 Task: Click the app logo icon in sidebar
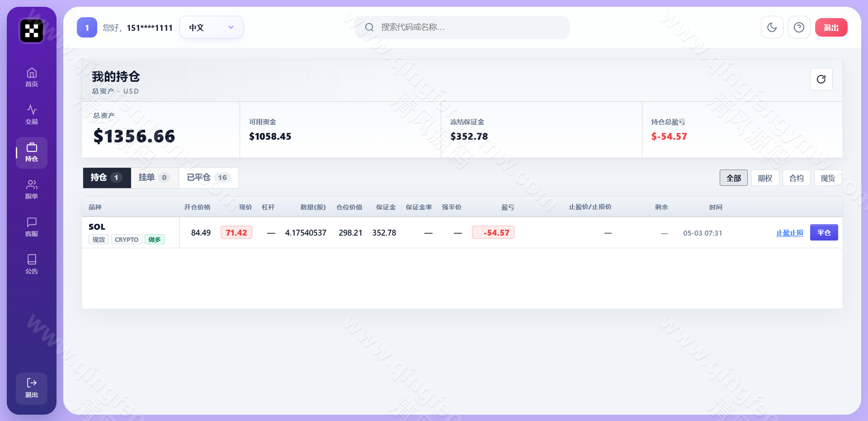(32, 31)
